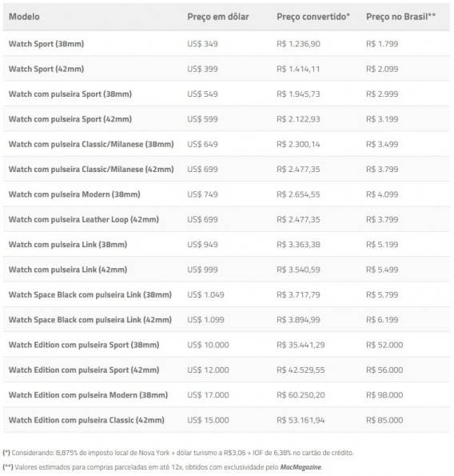This screenshot has width=454, height=476.
Task: Click the R$ 98.000 Brazil price
Action: click(x=384, y=395)
